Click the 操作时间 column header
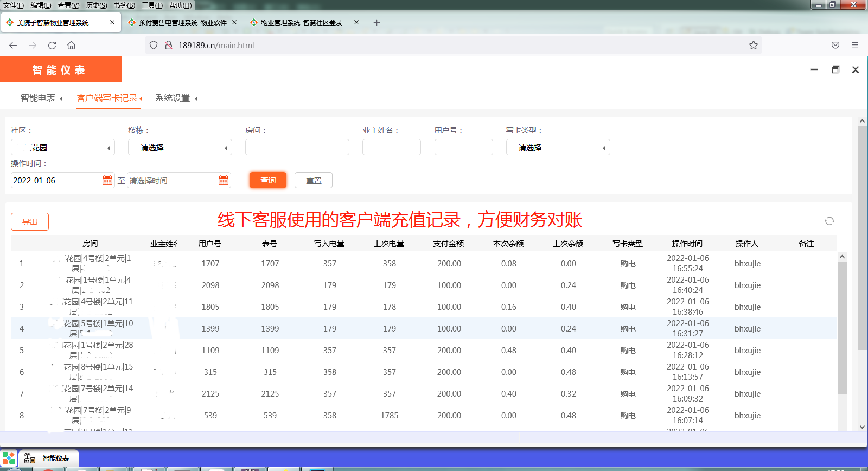Image resolution: width=868 pixels, height=471 pixels. click(687, 244)
